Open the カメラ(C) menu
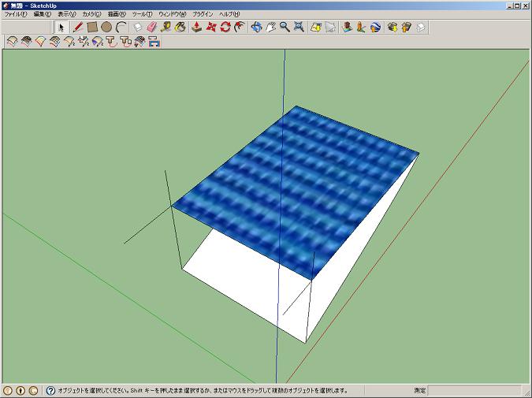Screen dimensions: 532x398 coord(91,14)
